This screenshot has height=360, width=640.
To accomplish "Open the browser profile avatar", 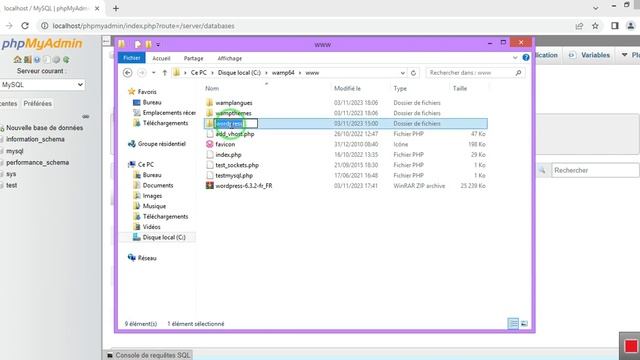I will coord(631,26).
